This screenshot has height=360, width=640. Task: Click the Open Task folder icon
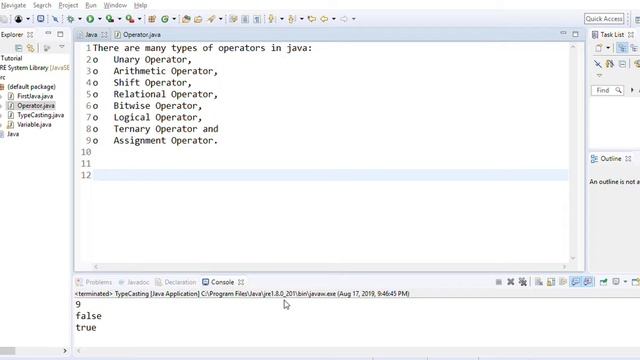[x=198, y=19]
